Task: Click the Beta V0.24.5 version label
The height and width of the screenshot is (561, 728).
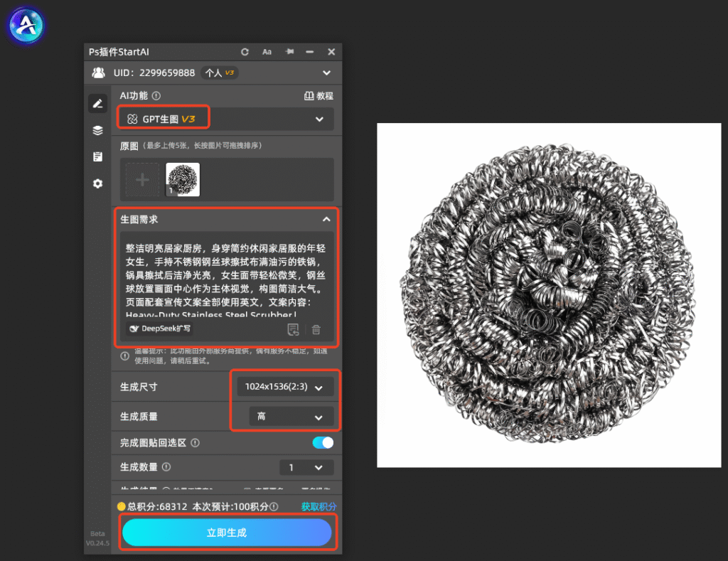Action: click(97, 538)
